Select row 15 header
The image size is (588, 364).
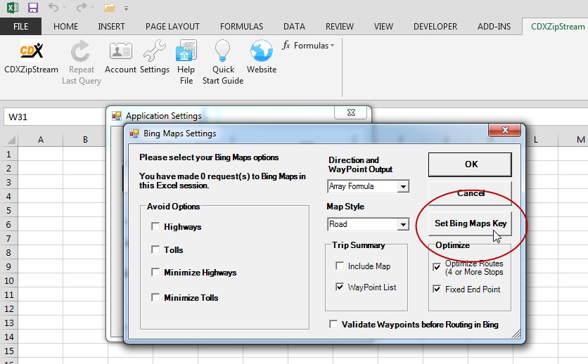tap(8, 351)
